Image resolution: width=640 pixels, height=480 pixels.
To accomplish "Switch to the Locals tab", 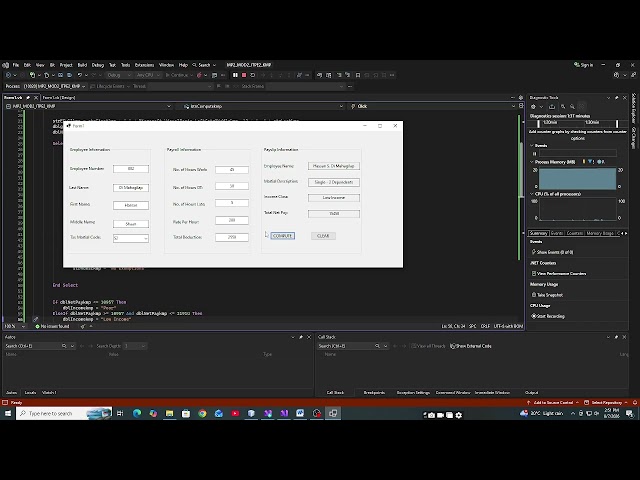I will (30, 393).
